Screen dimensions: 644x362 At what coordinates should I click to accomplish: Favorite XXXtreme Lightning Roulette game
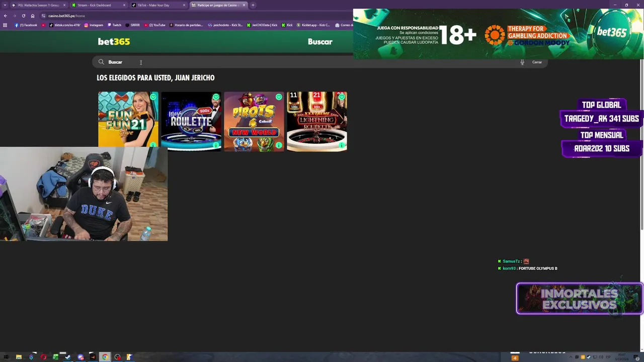pos(342,97)
